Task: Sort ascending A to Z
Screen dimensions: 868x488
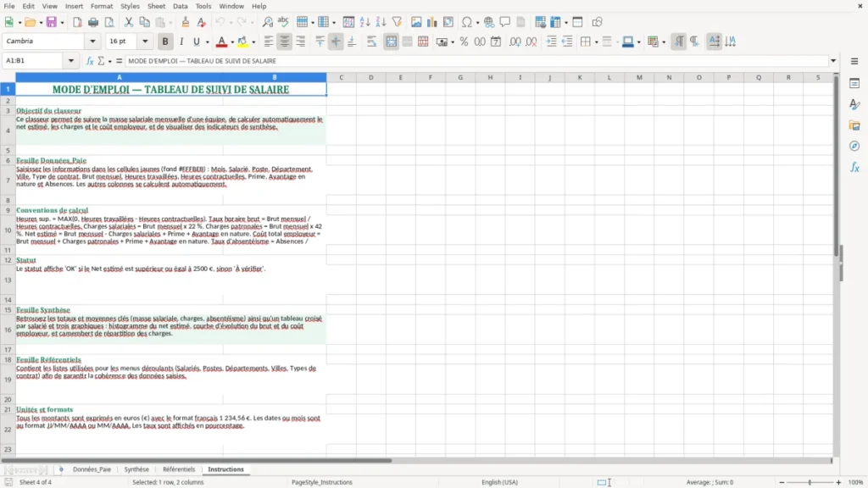Action: coord(364,22)
